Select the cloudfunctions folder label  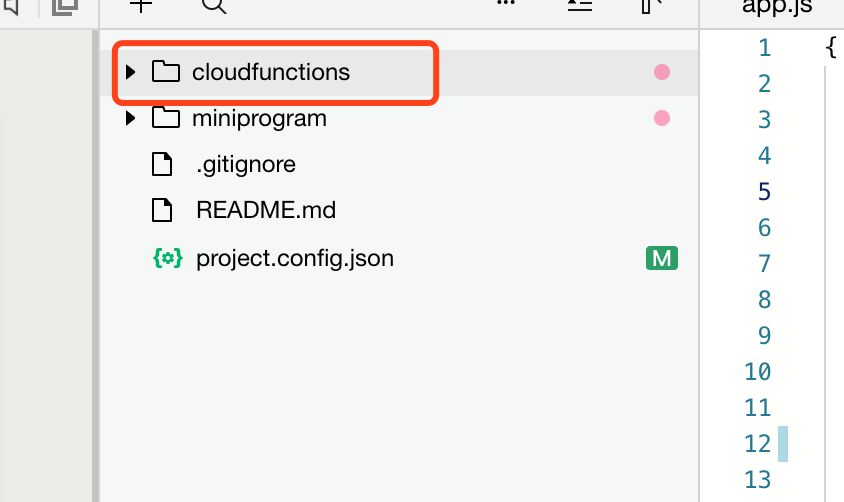[x=271, y=72]
